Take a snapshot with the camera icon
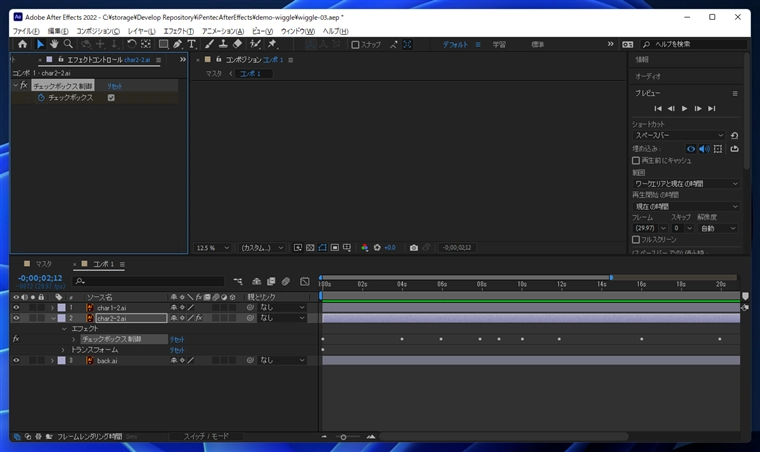The height and width of the screenshot is (452, 760). (x=413, y=248)
